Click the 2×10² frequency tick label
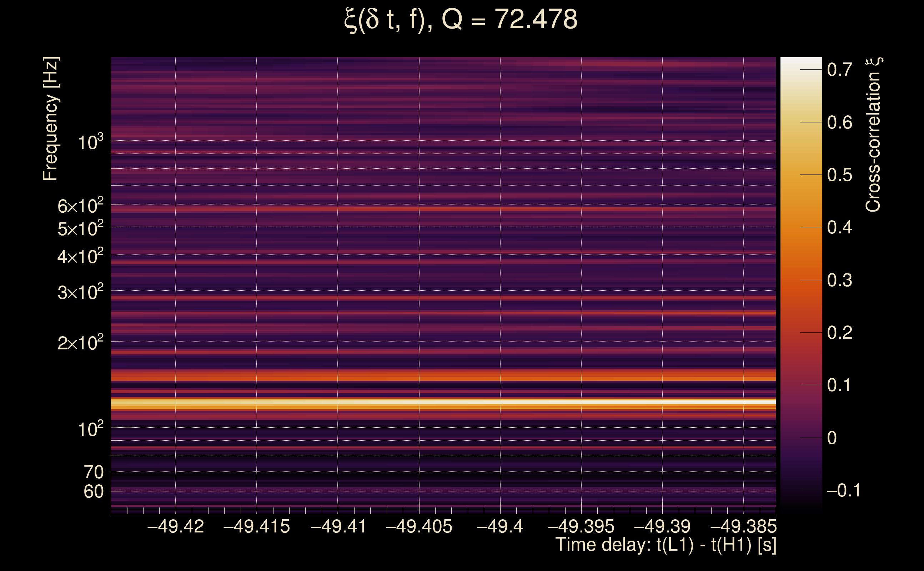 click(x=80, y=343)
